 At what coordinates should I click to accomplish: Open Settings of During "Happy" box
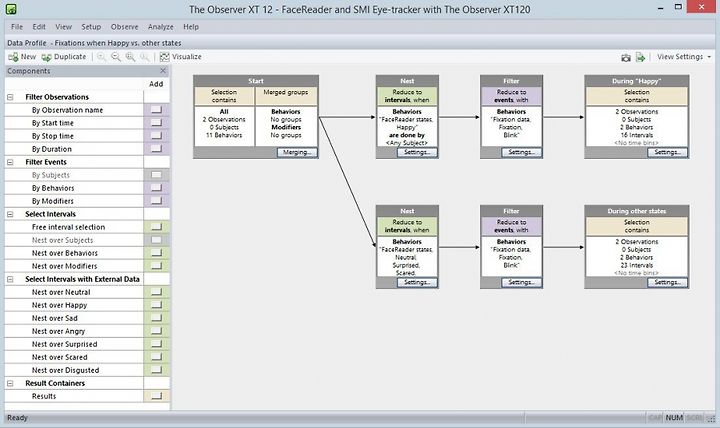tap(667, 152)
